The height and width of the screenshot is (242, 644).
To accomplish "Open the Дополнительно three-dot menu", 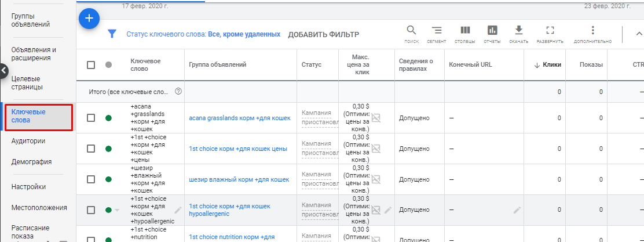I will 592,35.
